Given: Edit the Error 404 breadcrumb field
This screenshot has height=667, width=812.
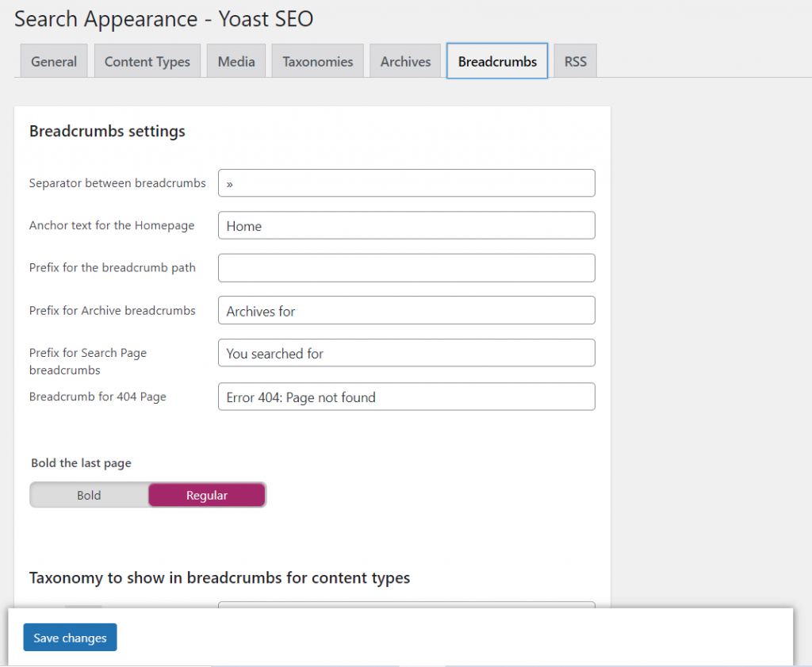Looking at the screenshot, I should pyautogui.click(x=407, y=397).
